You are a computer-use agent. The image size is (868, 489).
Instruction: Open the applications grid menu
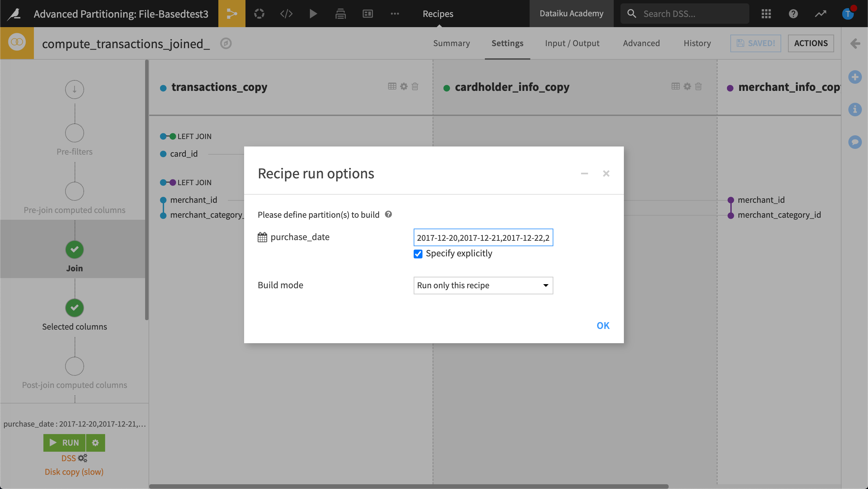tap(766, 14)
